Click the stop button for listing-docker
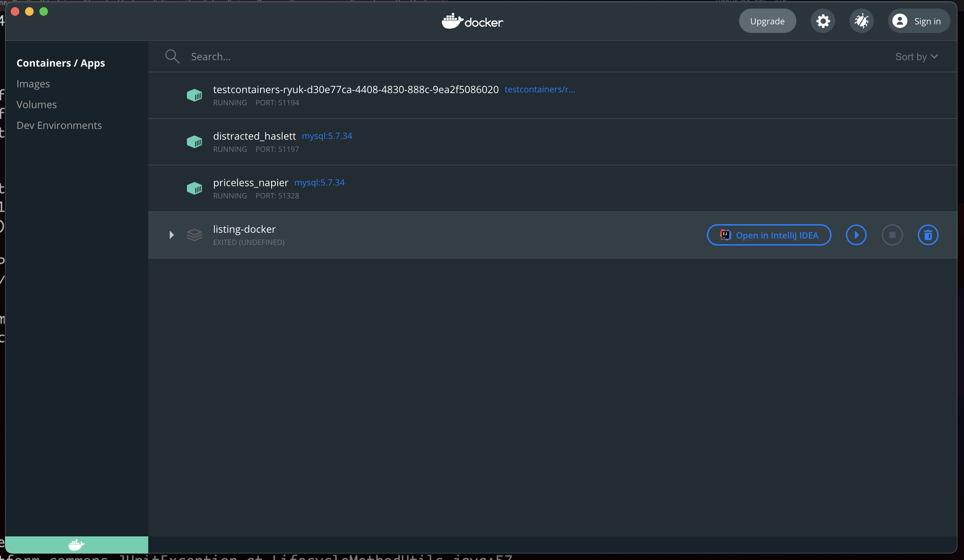964x560 pixels. point(892,235)
